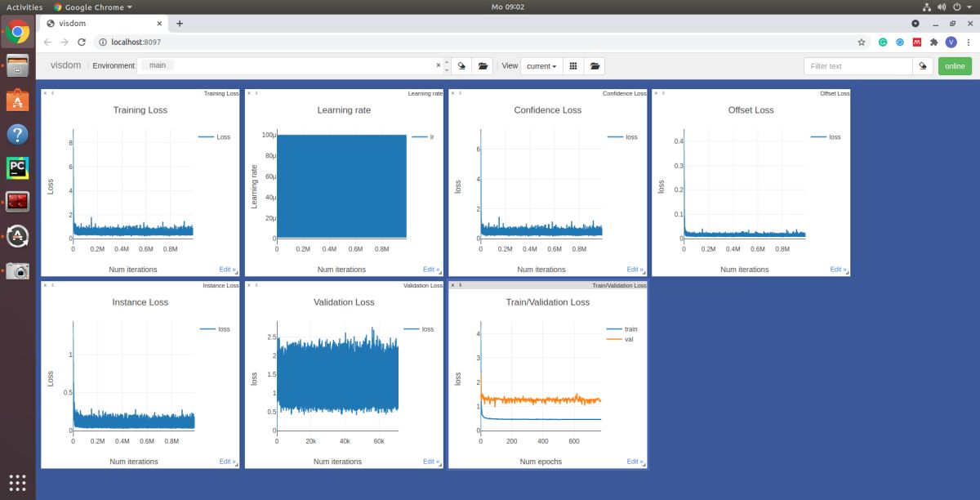Open Help from the dock
Image resolution: width=980 pixels, height=500 pixels.
click(17, 134)
